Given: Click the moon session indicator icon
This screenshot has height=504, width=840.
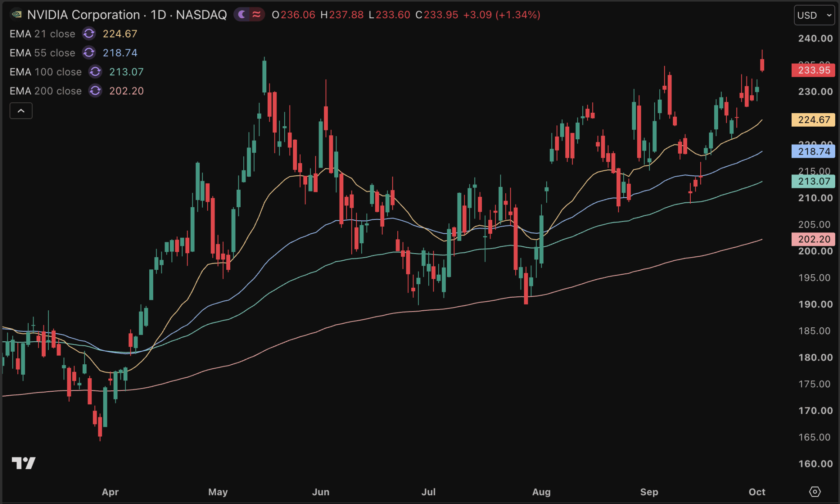Looking at the screenshot, I should coord(242,15).
